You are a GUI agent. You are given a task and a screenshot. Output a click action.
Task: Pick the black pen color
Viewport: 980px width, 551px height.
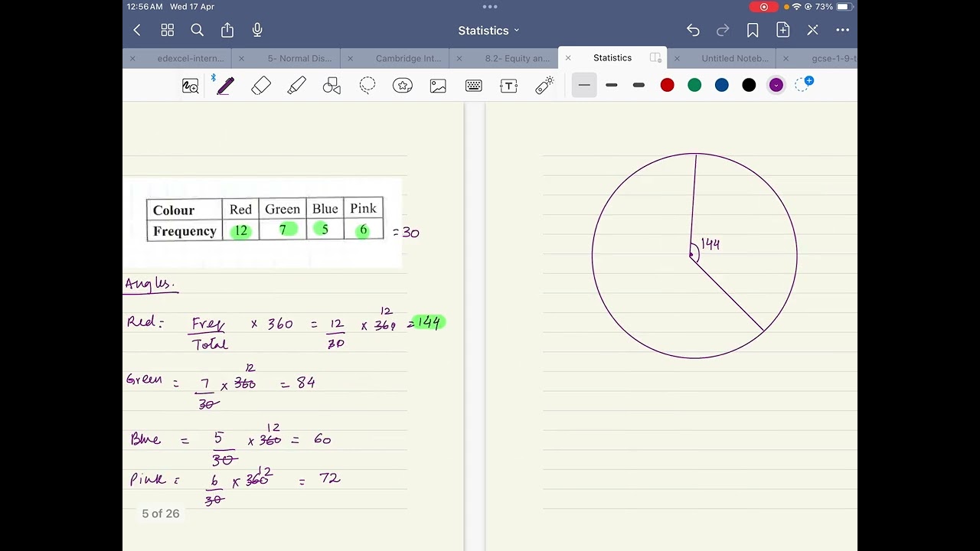749,85
